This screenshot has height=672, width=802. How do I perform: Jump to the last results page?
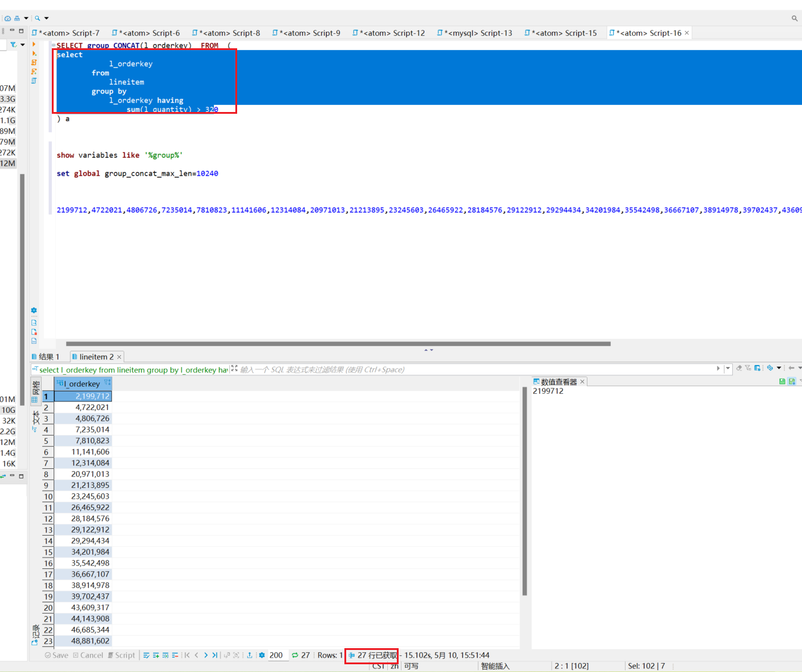[215, 655]
